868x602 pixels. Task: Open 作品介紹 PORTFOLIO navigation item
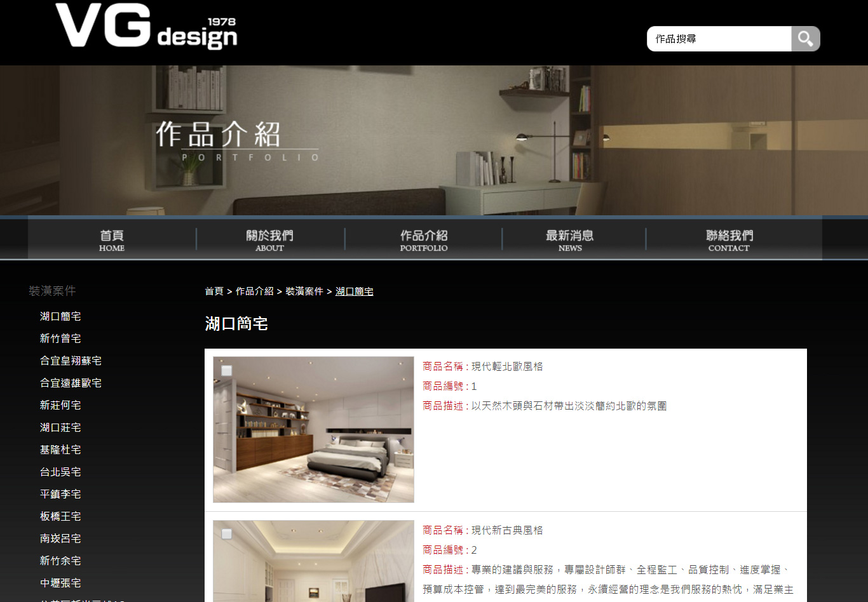424,240
